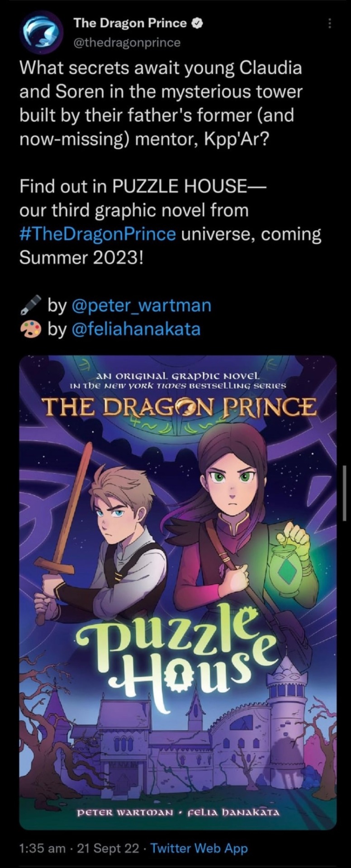
Task: Open the three-dot more options menu
Action: coord(330,24)
